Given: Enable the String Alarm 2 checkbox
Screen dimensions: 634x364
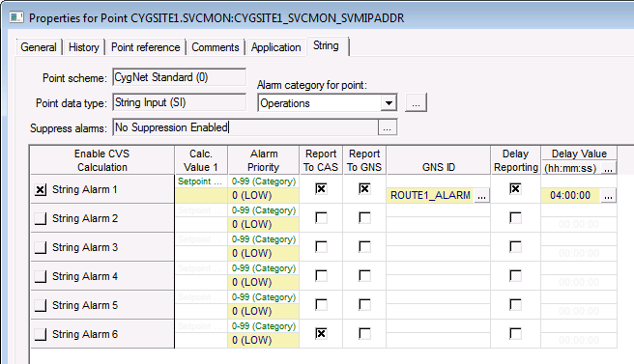Looking at the screenshot, I should pyautogui.click(x=41, y=218).
